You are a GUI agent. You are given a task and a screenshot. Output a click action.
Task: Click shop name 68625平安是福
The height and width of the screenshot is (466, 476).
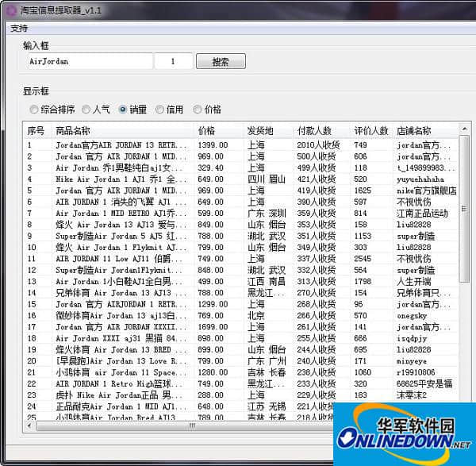(x=424, y=383)
